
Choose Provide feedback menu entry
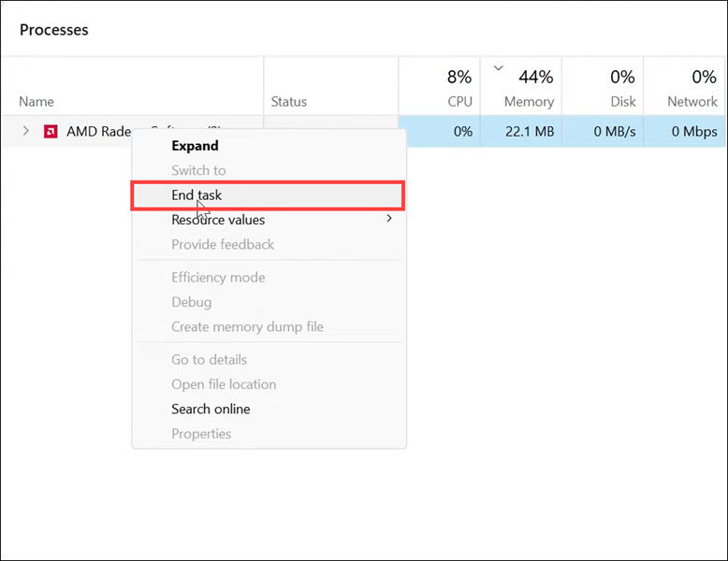tap(223, 245)
